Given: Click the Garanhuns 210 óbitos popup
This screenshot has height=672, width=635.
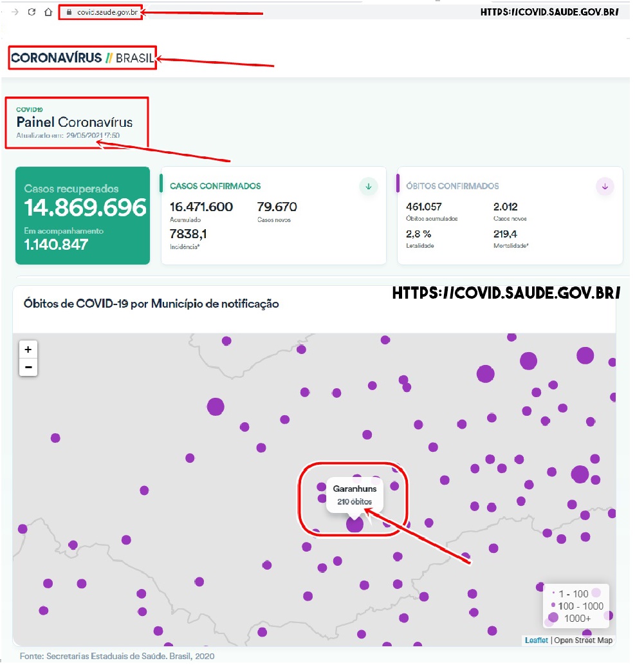Looking at the screenshot, I should coord(354,495).
